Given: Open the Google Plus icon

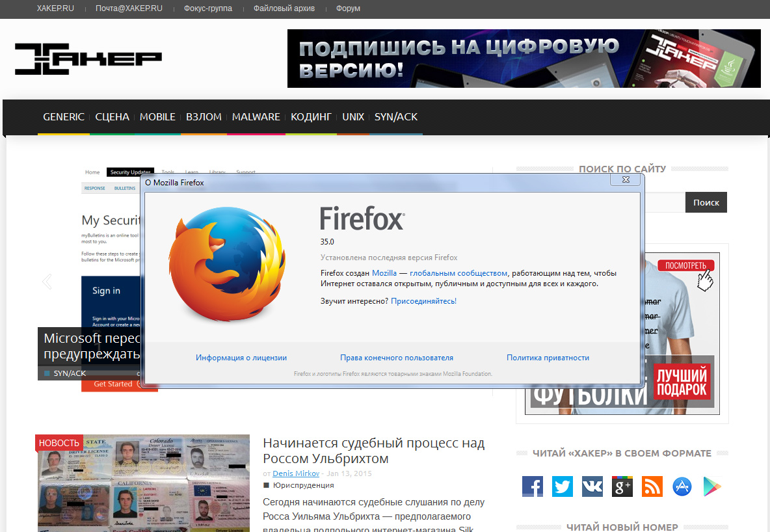Looking at the screenshot, I should (622, 486).
